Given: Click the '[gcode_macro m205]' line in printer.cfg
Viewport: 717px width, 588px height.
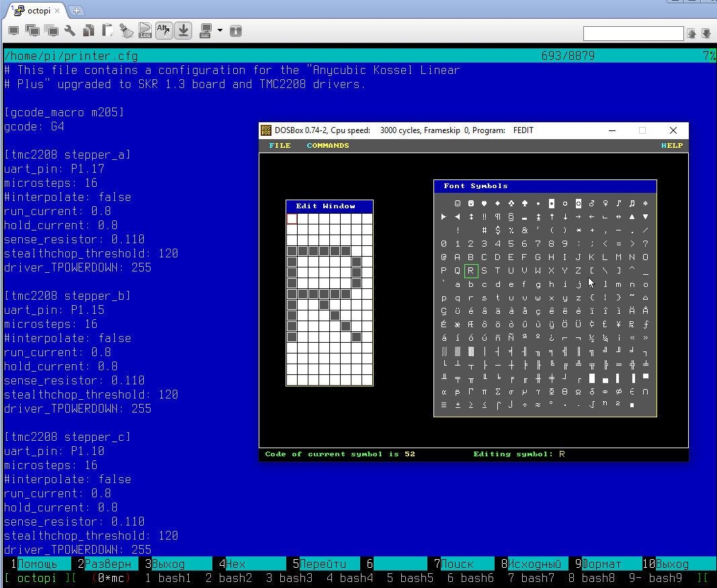Looking at the screenshot, I should pyautogui.click(x=64, y=112).
